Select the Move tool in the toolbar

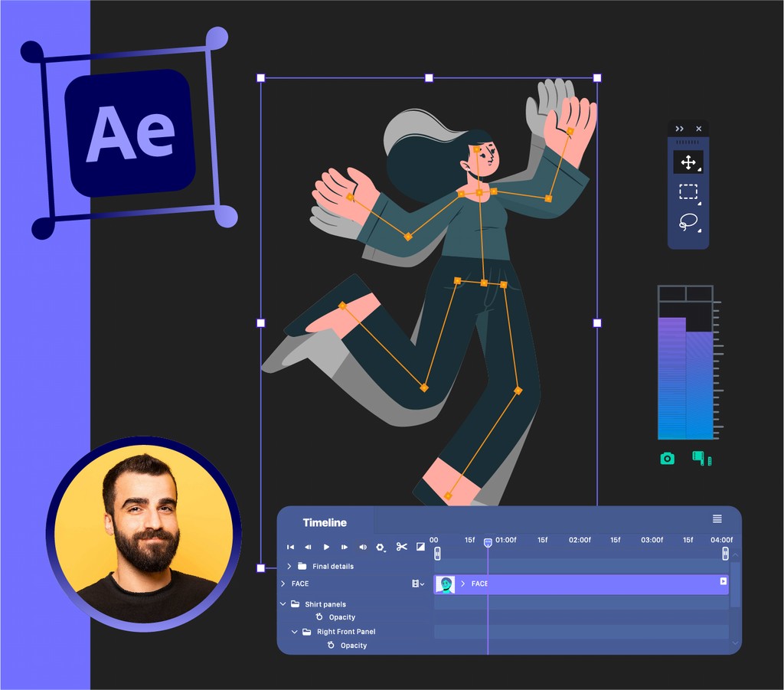click(688, 162)
